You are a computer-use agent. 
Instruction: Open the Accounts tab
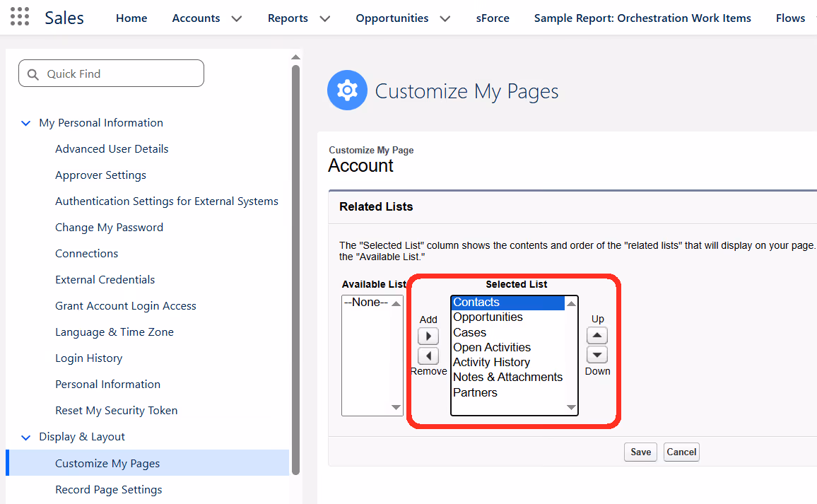coord(196,18)
